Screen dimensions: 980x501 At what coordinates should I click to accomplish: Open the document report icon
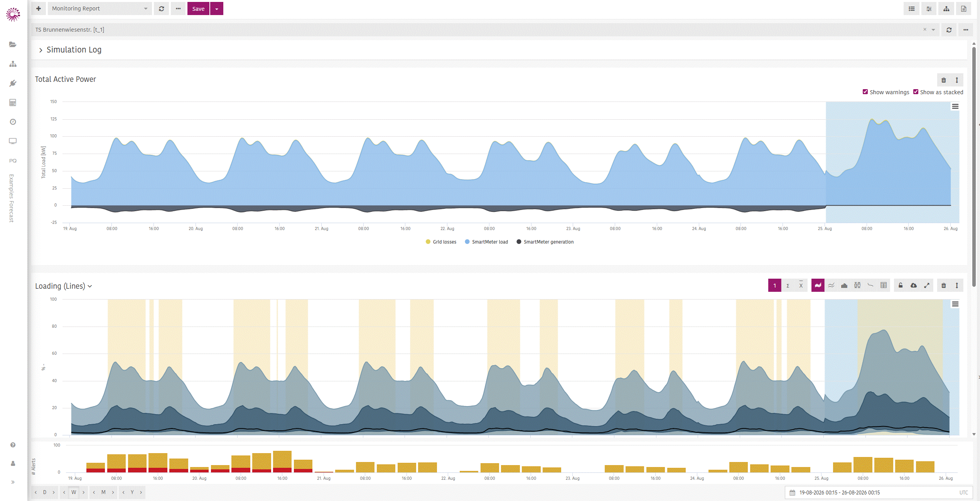[964, 9]
